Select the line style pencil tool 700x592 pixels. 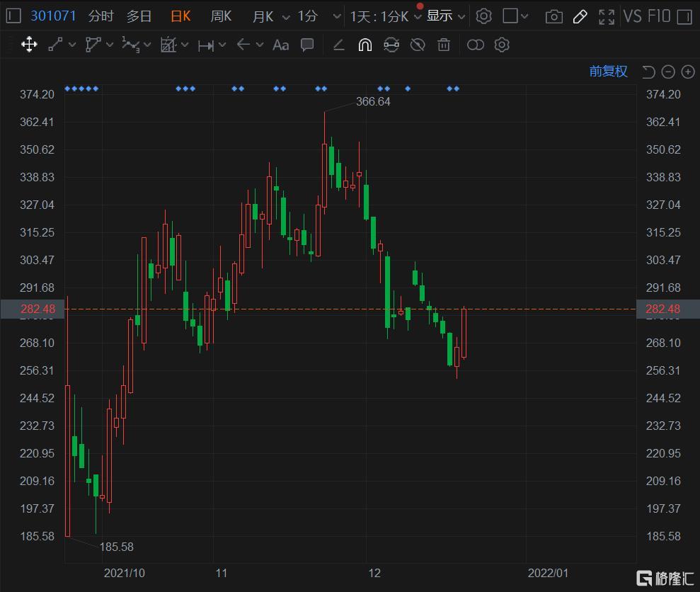click(x=339, y=45)
